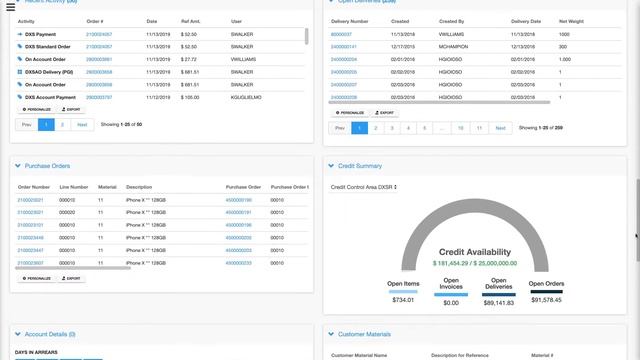Image resolution: width=640 pixels, height=360 pixels.
Task: Collapse the Purchase Orders panel
Action: (18, 166)
